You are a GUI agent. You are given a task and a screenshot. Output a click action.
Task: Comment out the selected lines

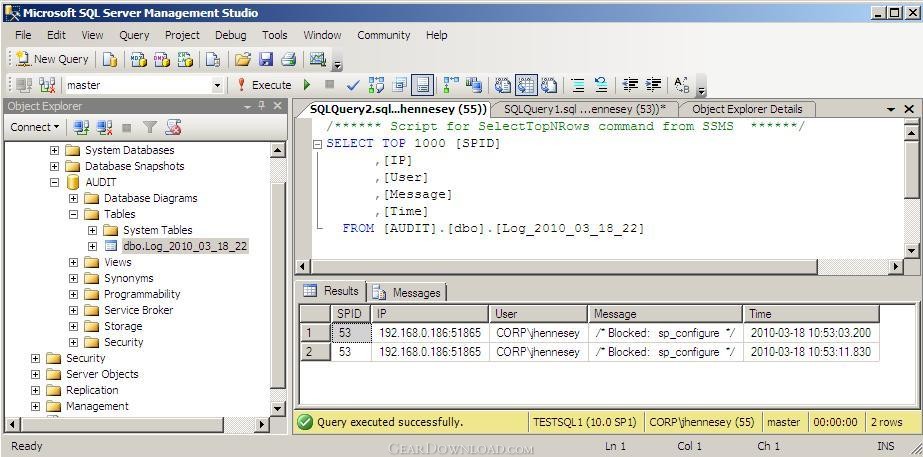click(x=578, y=85)
